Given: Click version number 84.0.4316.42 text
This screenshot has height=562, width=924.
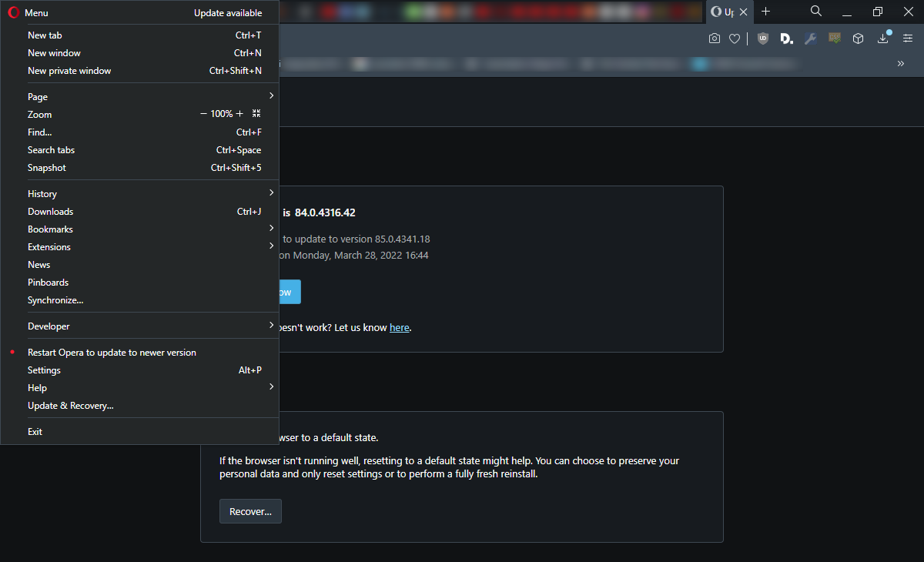Looking at the screenshot, I should 325,212.
